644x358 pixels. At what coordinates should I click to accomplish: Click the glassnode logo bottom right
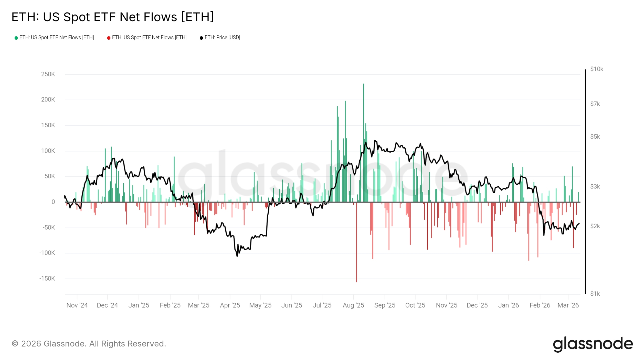(593, 344)
